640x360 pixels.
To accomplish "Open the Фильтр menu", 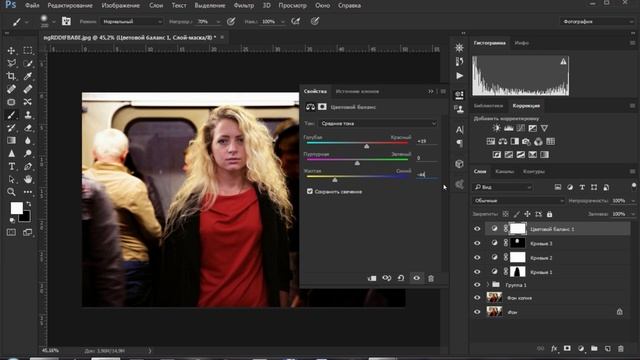I will pyautogui.click(x=244, y=5).
